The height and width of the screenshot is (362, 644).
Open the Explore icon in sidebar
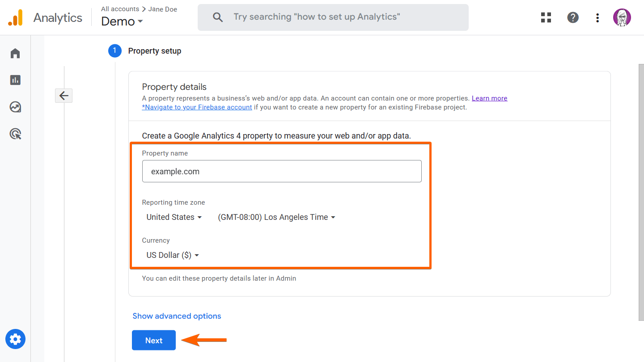coord(15,107)
